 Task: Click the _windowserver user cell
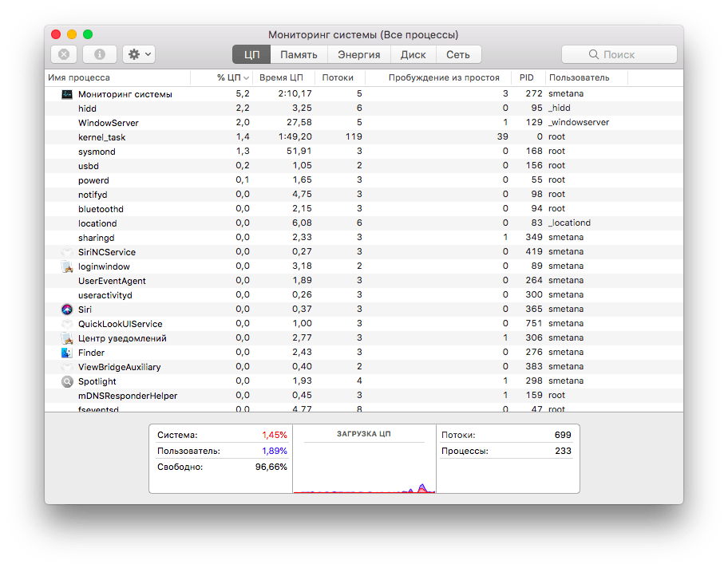[579, 123]
